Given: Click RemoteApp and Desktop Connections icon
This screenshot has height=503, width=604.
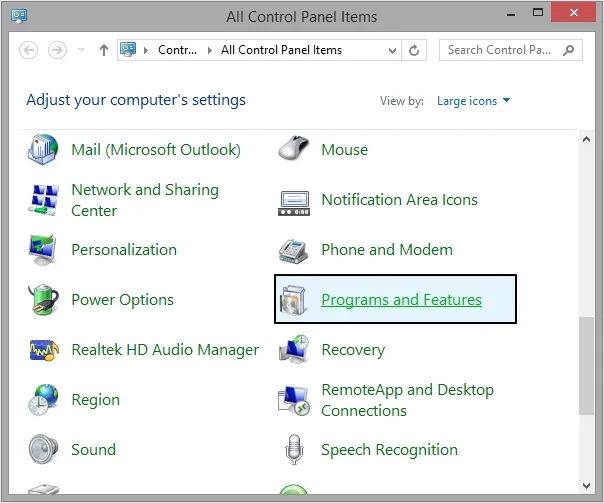Looking at the screenshot, I should (x=294, y=401).
